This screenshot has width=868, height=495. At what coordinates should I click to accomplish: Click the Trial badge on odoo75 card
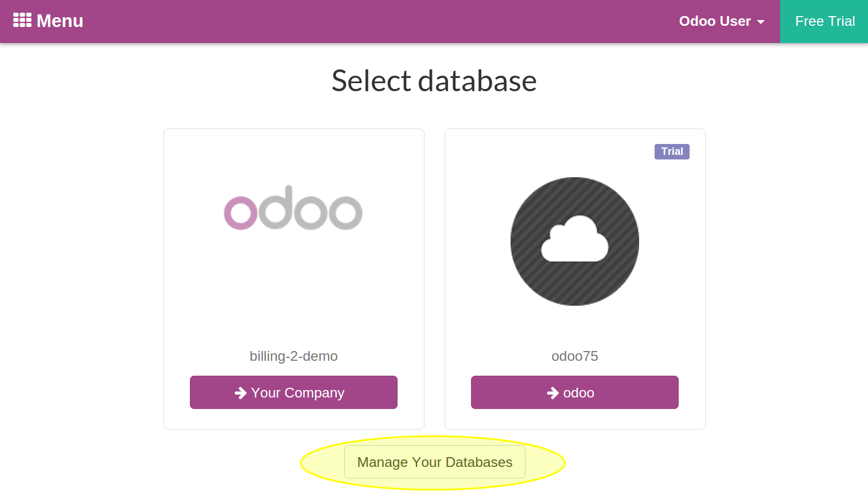click(x=672, y=151)
